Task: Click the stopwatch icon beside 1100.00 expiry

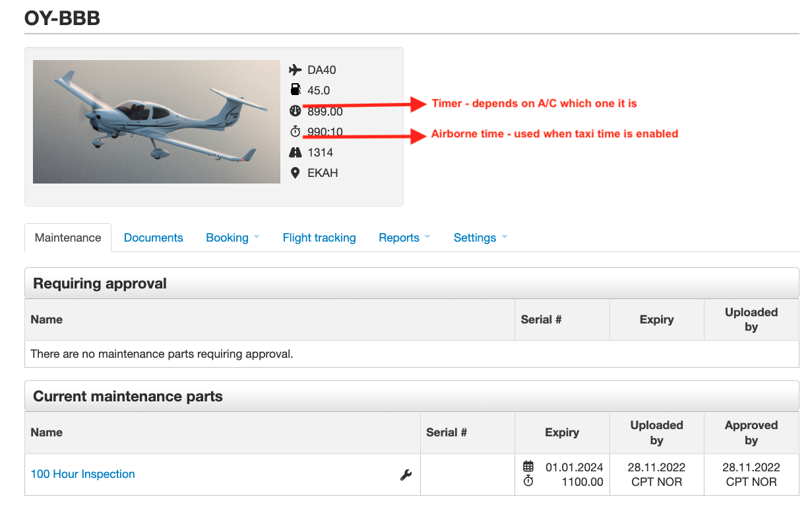Action: [x=528, y=482]
